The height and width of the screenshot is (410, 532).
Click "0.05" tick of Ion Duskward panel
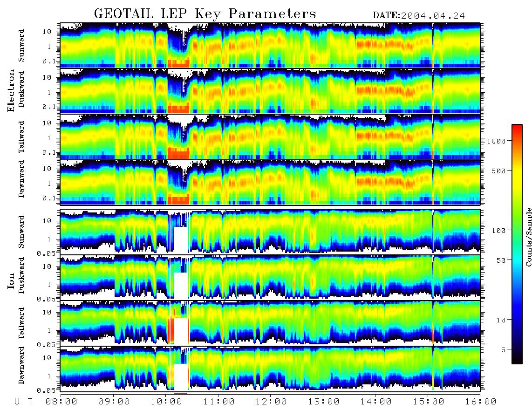(x=46, y=299)
